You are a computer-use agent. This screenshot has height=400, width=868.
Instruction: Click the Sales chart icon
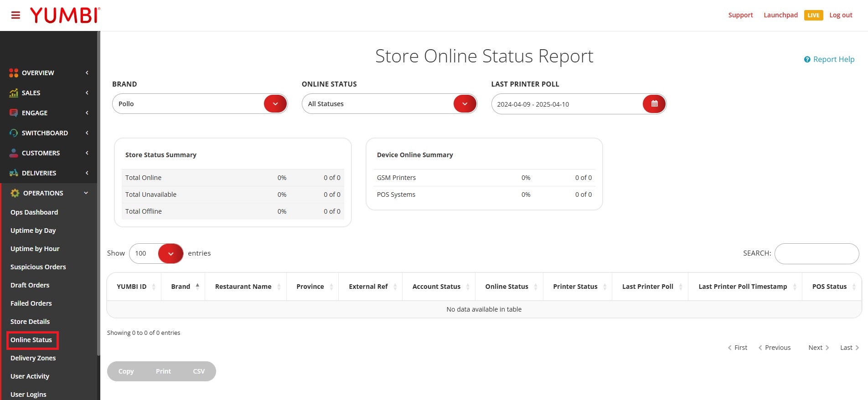14,93
